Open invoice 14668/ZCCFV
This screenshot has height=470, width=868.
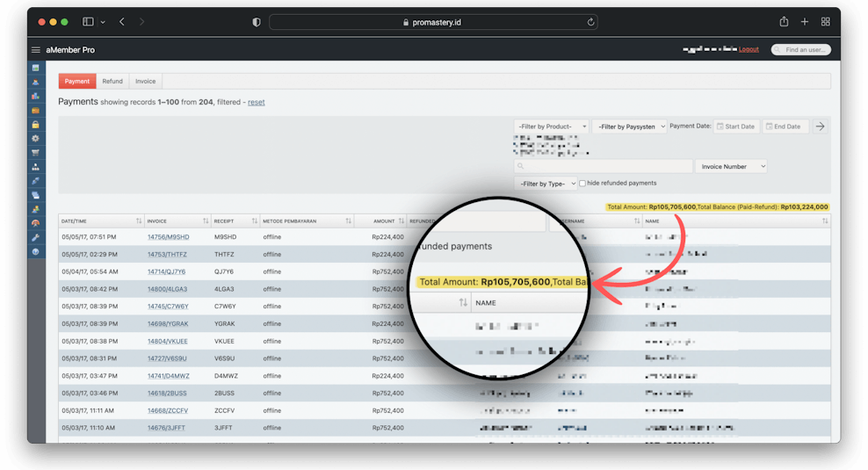click(x=168, y=411)
